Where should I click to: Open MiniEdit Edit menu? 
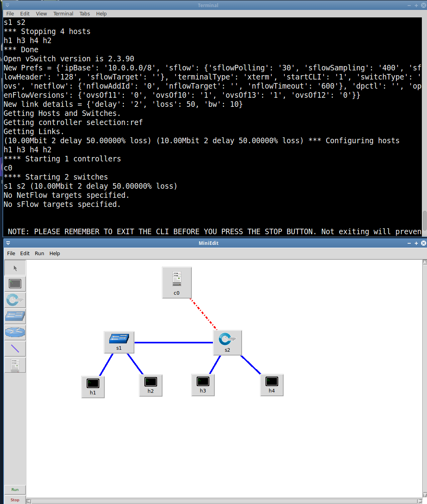(25, 253)
